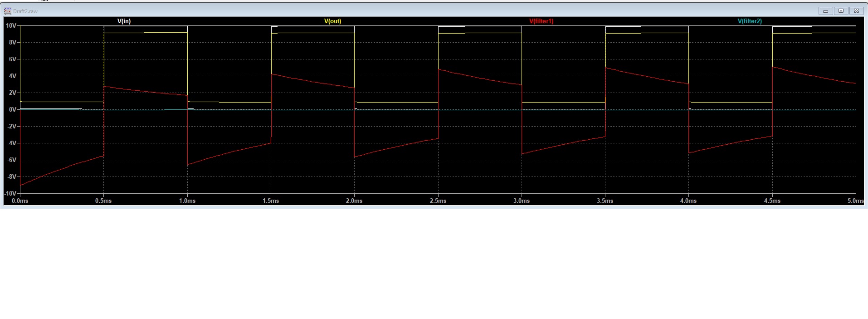Select the V(filter1) trace label

pyautogui.click(x=541, y=21)
